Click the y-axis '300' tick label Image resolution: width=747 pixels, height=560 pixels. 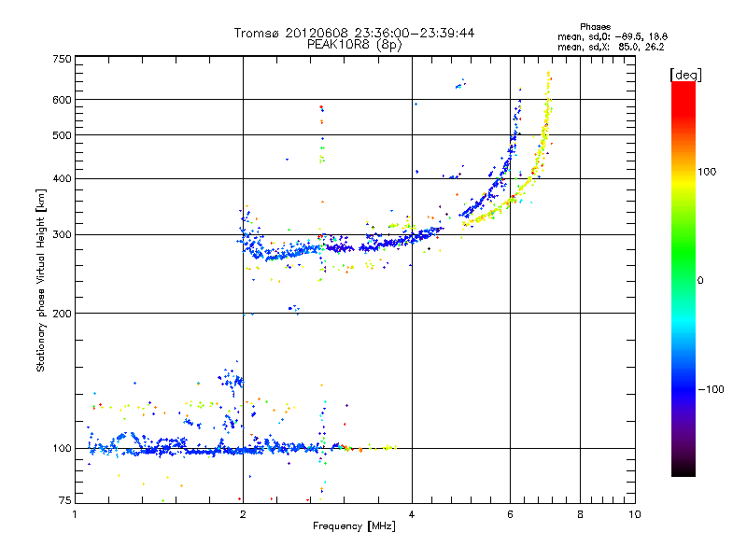pyautogui.click(x=62, y=235)
